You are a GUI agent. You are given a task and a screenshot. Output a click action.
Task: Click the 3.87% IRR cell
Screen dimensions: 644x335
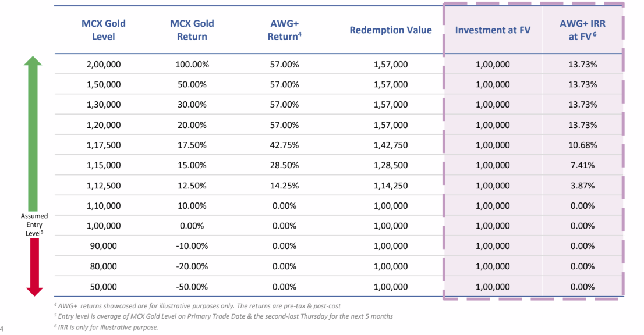click(x=582, y=186)
